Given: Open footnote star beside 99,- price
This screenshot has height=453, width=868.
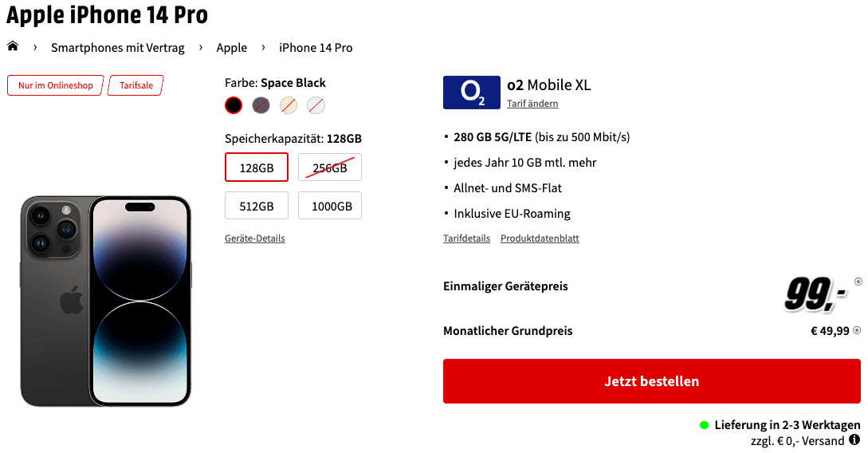Looking at the screenshot, I should point(858,282).
